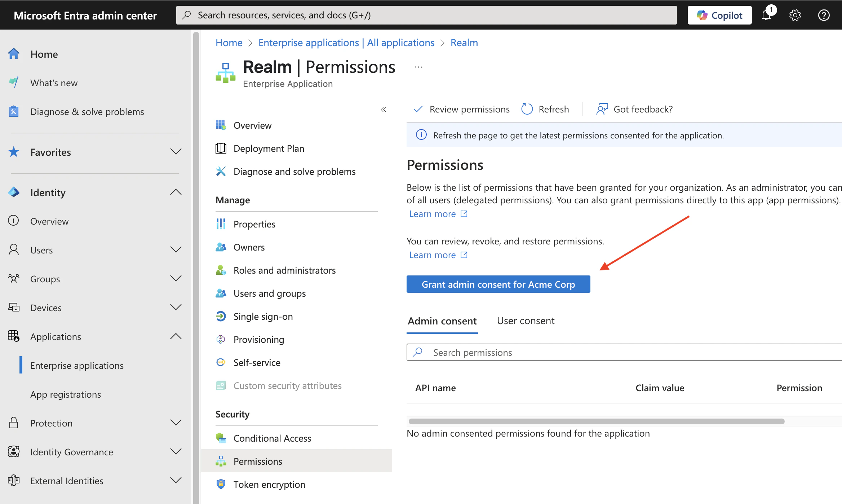Viewport: 842px width, 504px height.
Task: Open the Learn more link
Action: pos(433,213)
